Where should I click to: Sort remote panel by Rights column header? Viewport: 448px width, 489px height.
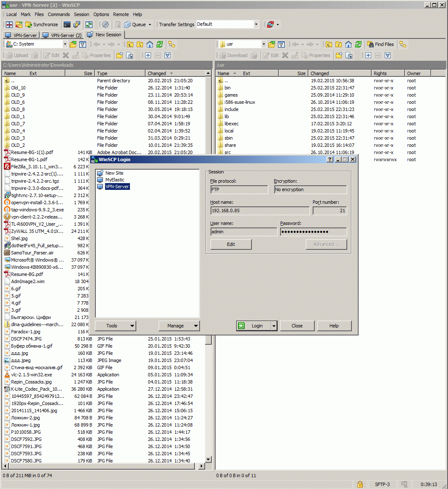tap(388, 73)
